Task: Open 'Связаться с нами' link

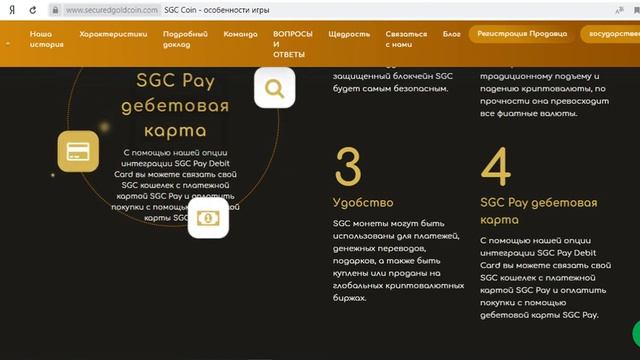Action: pyautogui.click(x=406, y=39)
